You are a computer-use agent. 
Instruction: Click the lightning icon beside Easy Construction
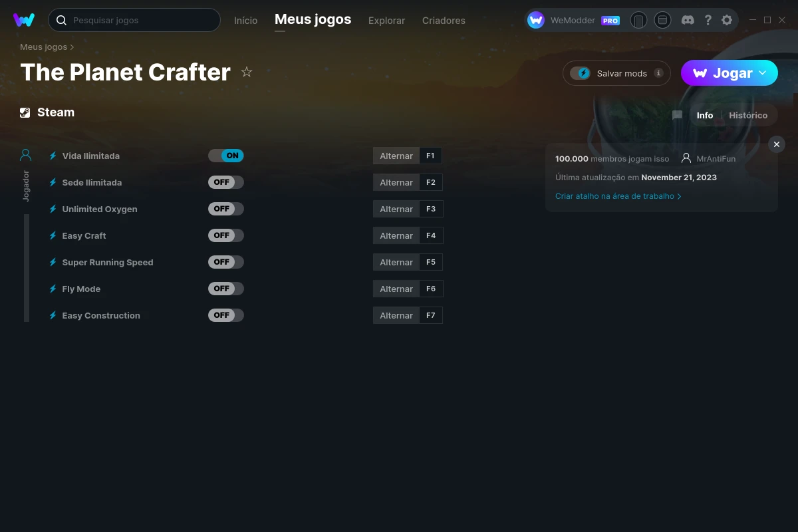pos(53,315)
